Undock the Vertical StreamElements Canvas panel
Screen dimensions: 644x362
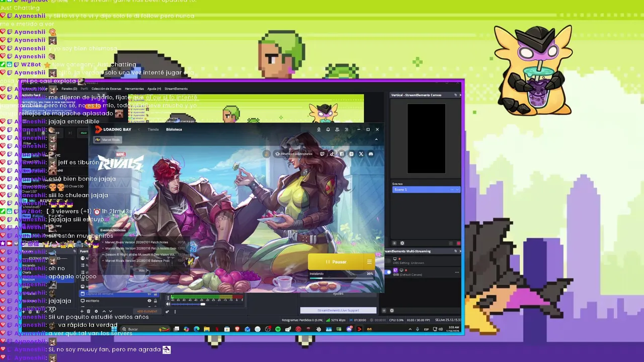[x=456, y=95]
